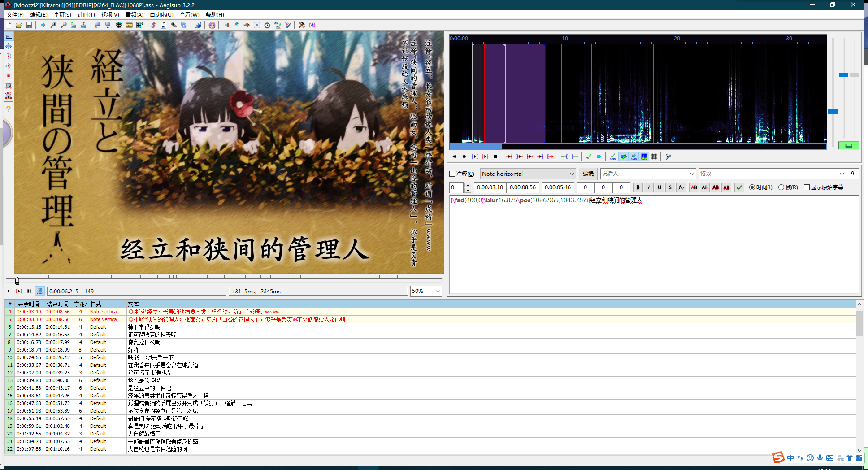Toggle audio auto-commit option
This screenshot has height=470, width=868.
(x=613, y=157)
